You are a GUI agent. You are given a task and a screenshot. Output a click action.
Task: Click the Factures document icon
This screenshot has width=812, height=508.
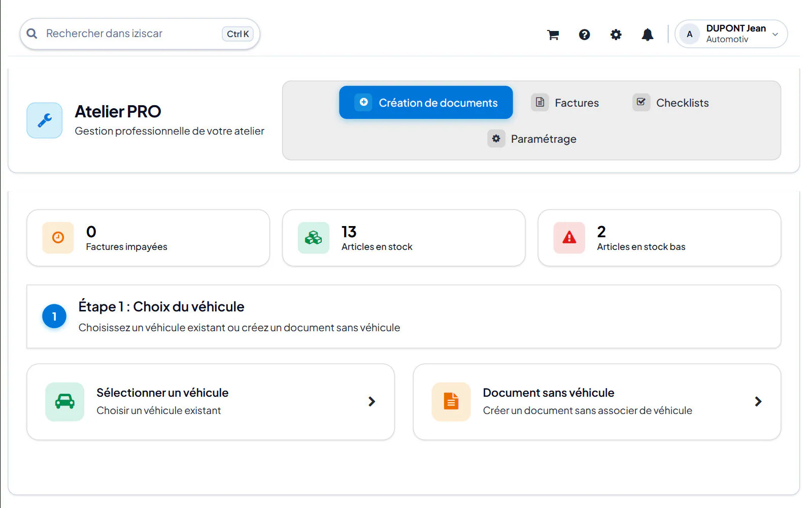pos(540,102)
